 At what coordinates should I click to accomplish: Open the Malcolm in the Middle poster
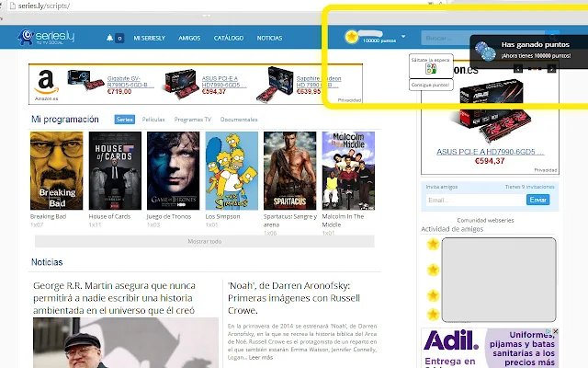pos(348,170)
